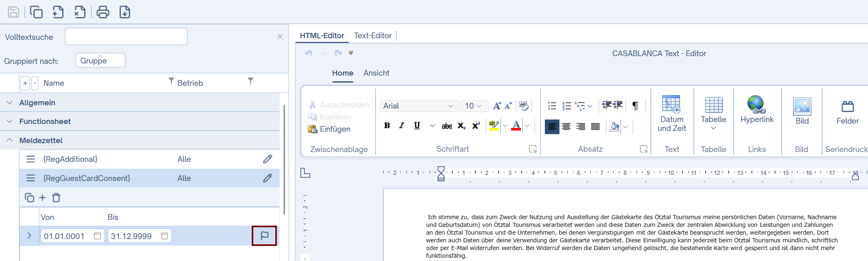Toggle strikethrough formatting
Image resolution: width=868 pixels, height=261 pixels.
[447, 126]
